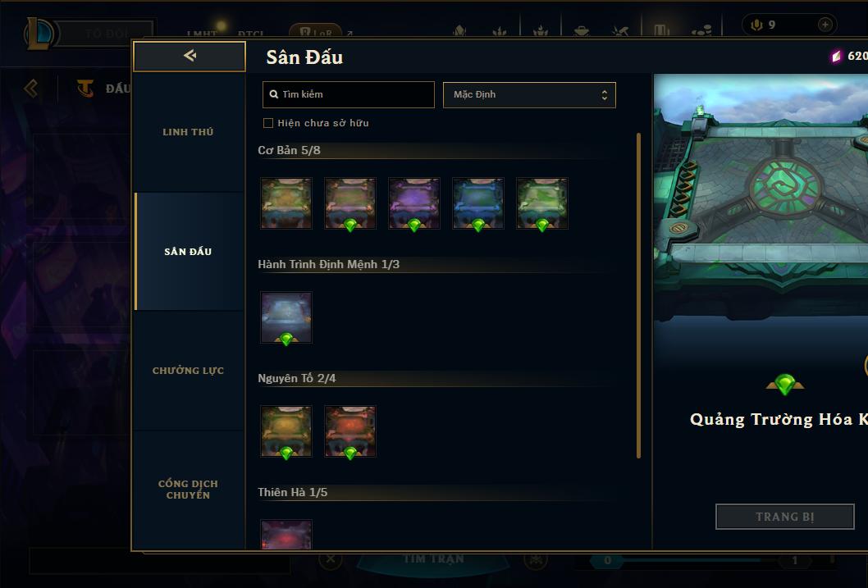This screenshot has width=868, height=588.
Task: Click the League of Legends logo icon
Action: click(x=40, y=33)
